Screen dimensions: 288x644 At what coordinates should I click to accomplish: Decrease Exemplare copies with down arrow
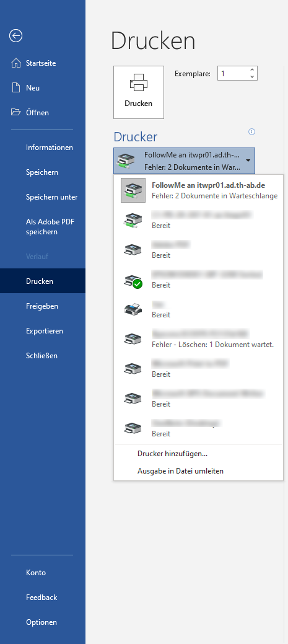click(252, 77)
